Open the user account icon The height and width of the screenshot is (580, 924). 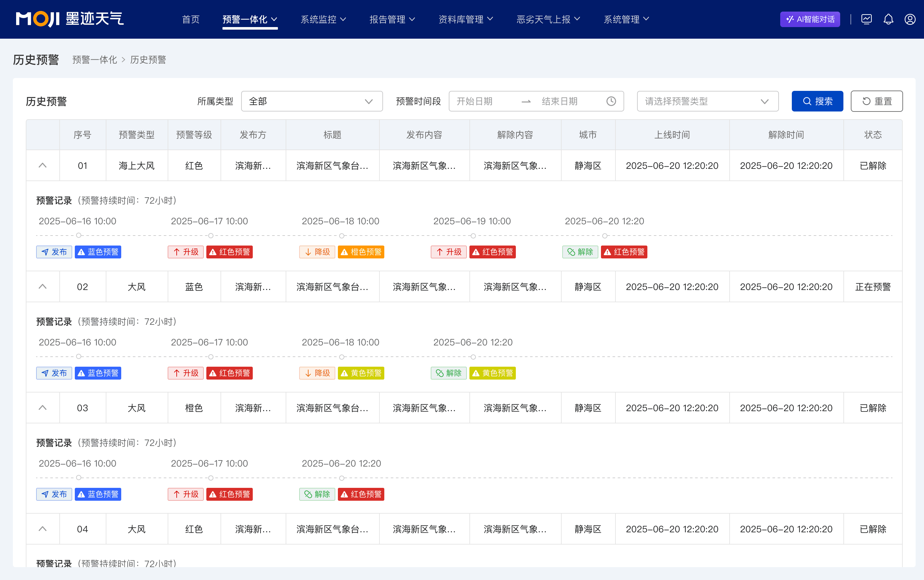[910, 19]
